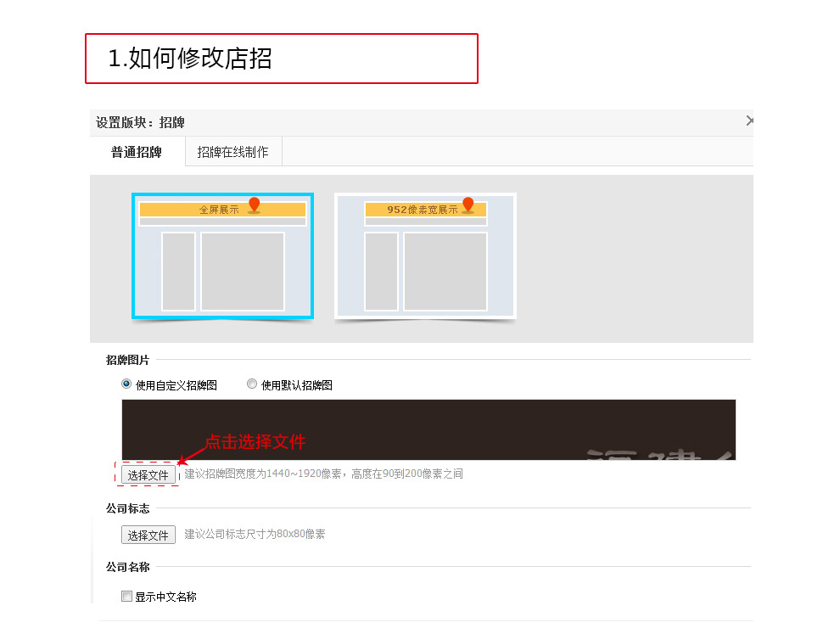Click the 公司名称 section heading
Viewport: 840px width, 628px height.
[127, 567]
